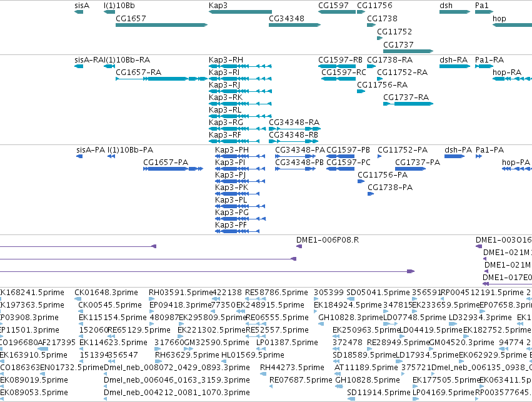Click the hop-PA protein label
Image resolution: width=532 pixels, height=402 pixels.
coord(516,163)
